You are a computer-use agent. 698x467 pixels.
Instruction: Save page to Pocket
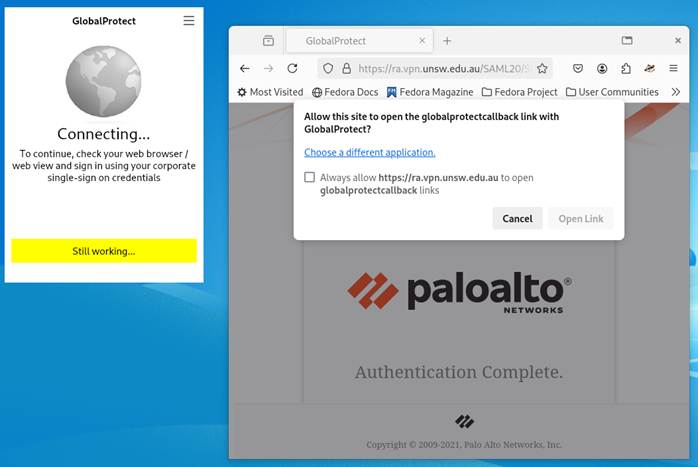click(578, 69)
